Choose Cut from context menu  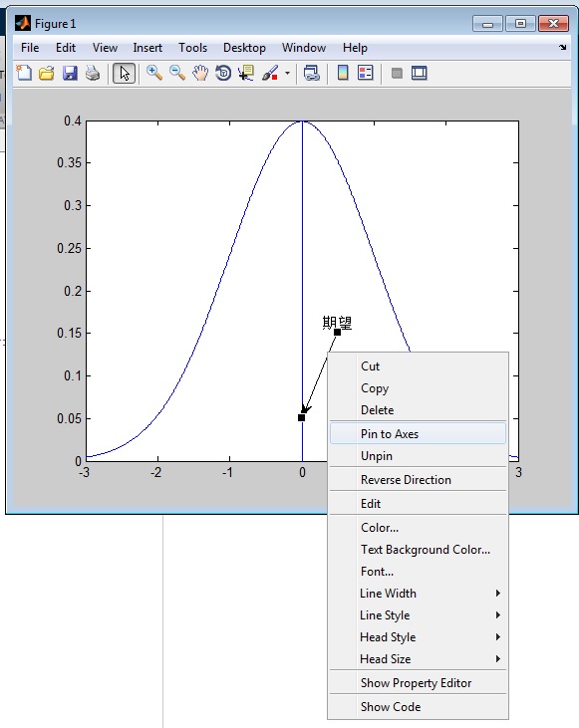(x=418, y=366)
